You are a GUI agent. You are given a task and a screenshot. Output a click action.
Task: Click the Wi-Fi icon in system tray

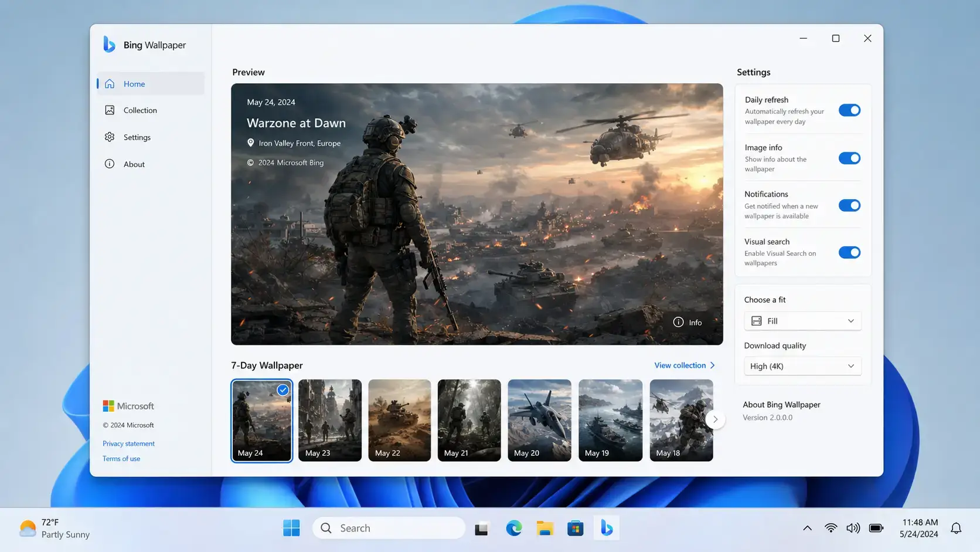click(831, 528)
